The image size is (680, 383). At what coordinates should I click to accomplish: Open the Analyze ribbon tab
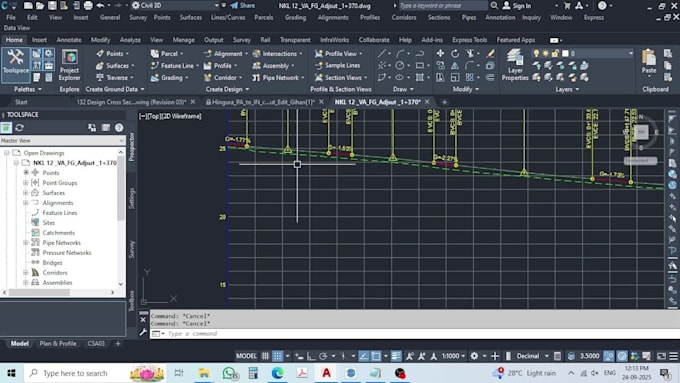[130, 40]
